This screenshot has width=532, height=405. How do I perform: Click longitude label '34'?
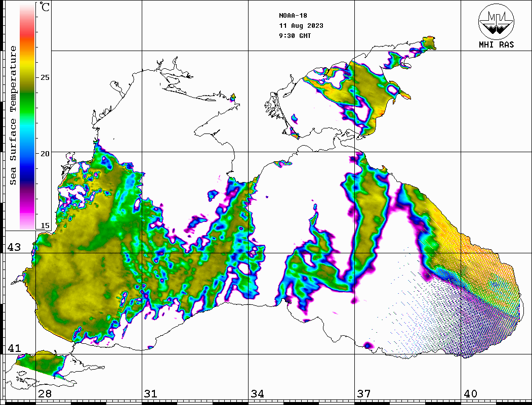coord(257,393)
